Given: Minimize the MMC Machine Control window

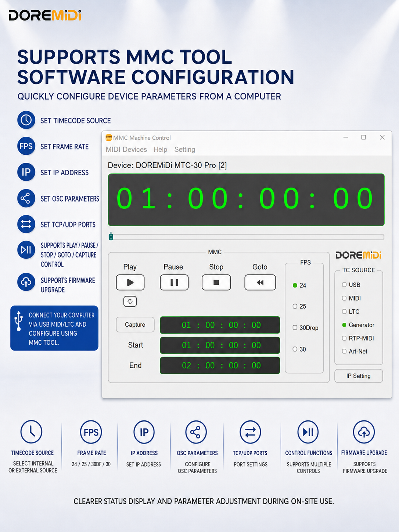Looking at the screenshot, I should 345,137.
